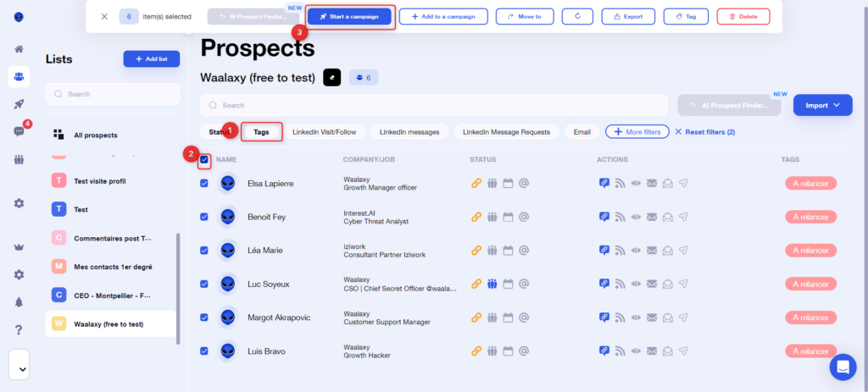Click Elsa Lapierre's A relancer tag
Image resolution: width=868 pixels, height=392 pixels.
[810, 183]
